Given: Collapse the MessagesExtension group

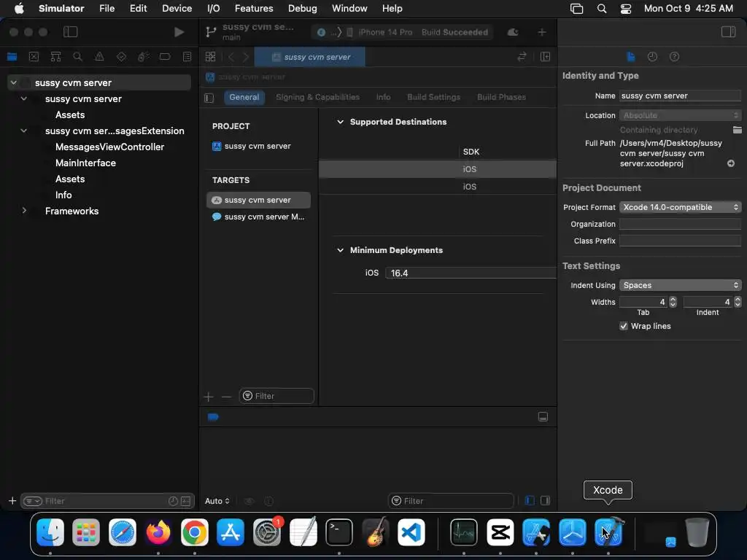Looking at the screenshot, I should [x=24, y=131].
